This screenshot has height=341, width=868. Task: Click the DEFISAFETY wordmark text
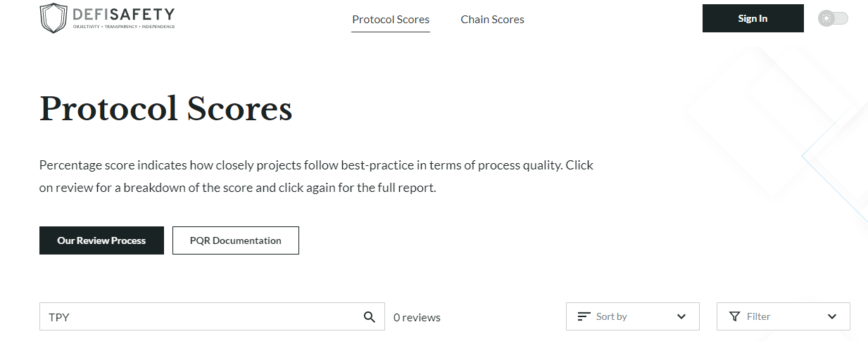(x=123, y=14)
